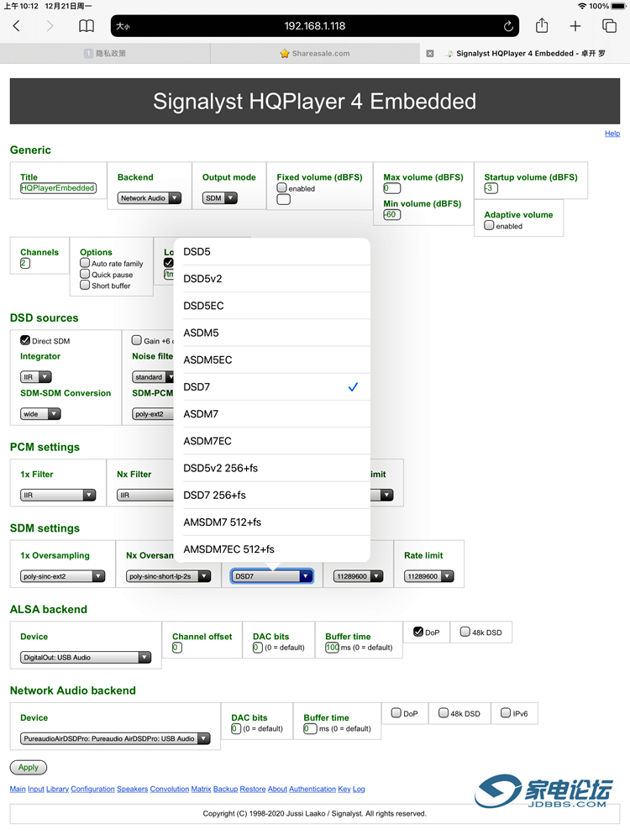This screenshot has width=630, height=840.
Task: Open SDM-SDM Conversion wide dropdown
Action: click(x=40, y=414)
